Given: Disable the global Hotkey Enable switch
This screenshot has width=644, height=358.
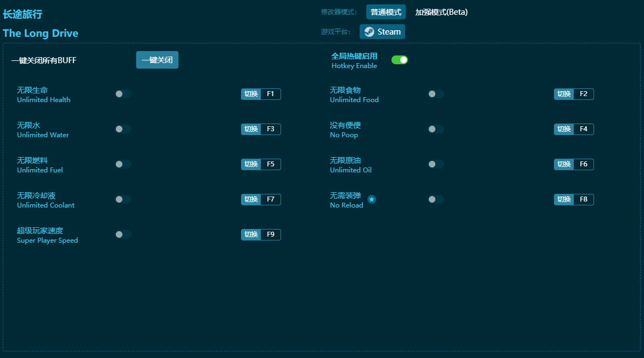Looking at the screenshot, I should coord(400,60).
